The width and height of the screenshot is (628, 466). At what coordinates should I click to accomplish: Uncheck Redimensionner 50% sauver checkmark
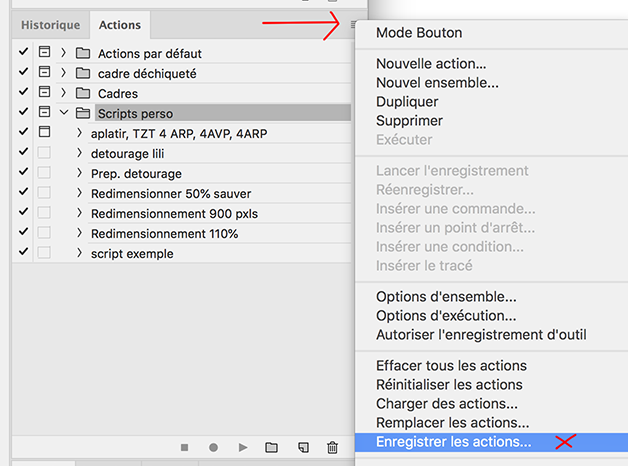click(23, 191)
